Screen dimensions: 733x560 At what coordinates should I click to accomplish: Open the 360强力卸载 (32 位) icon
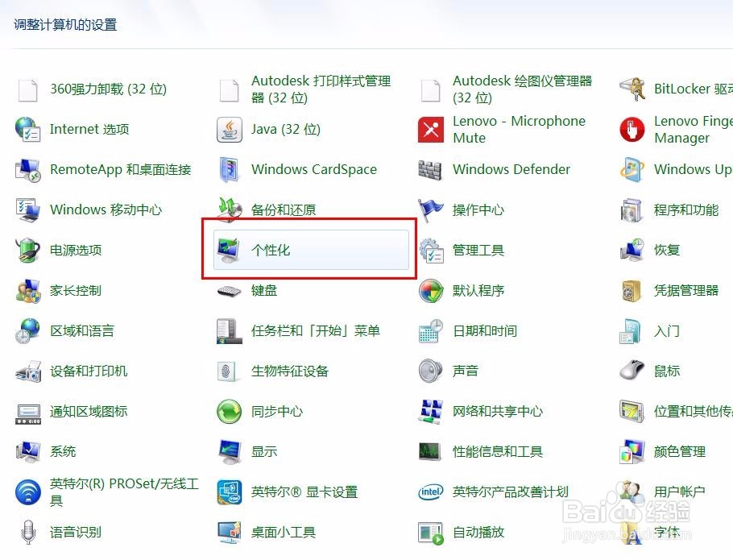(27, 89)
